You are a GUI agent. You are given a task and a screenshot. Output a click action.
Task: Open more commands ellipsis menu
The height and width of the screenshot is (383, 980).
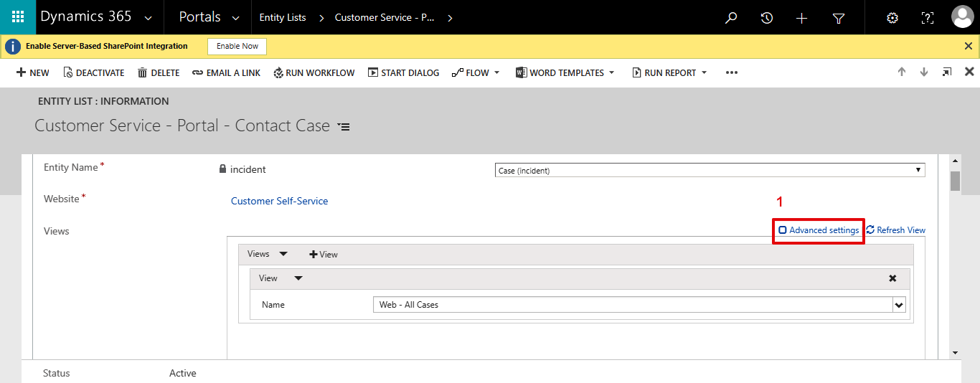(732, 72)
